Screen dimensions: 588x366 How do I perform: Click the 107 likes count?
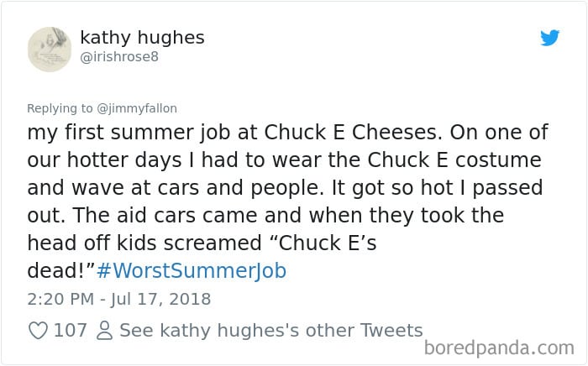(x=70, y=330)
